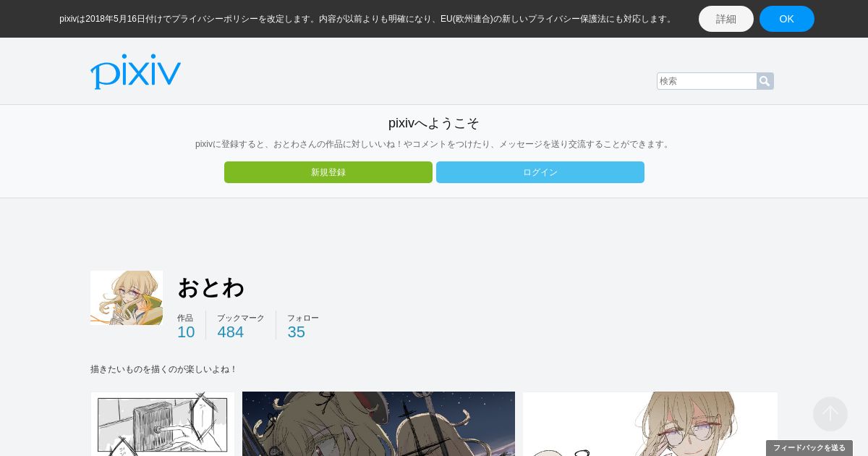View the ブックマーク count 484
Viewport: 868px width, 456px height.
tap(231, 332)
